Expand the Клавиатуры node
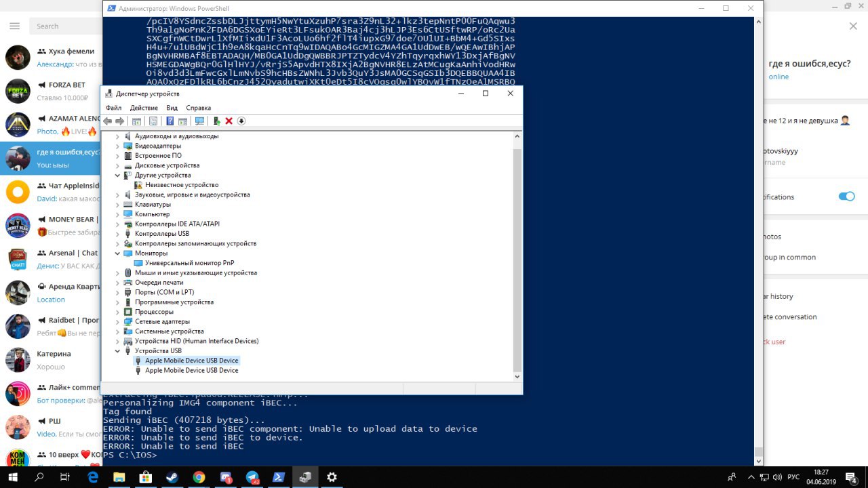 117,204
